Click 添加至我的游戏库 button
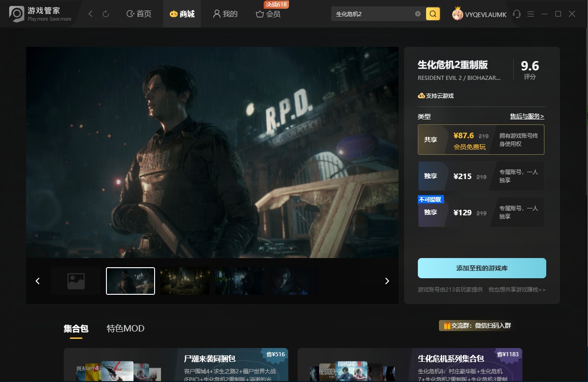 click(482, 268)
